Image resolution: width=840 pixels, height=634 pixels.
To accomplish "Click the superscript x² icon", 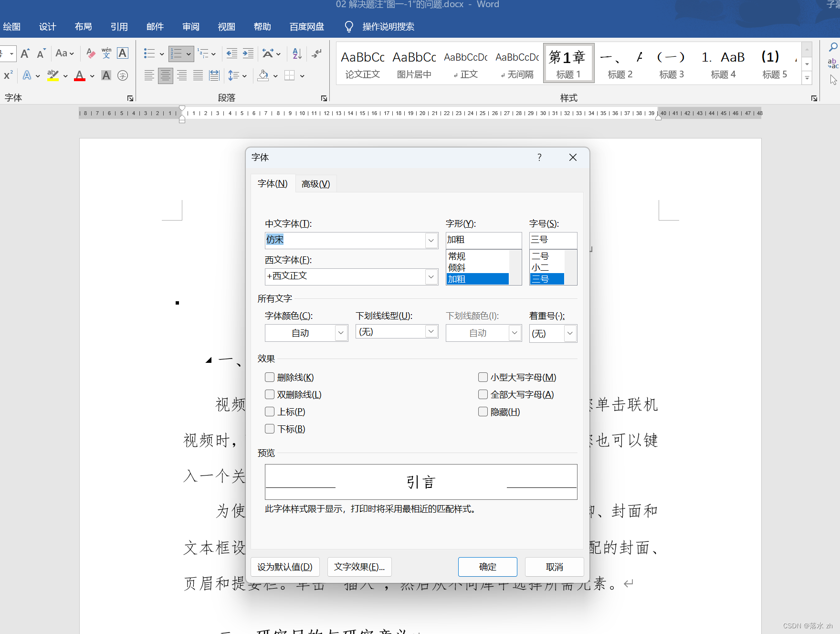I will click(x=8, y=75).
